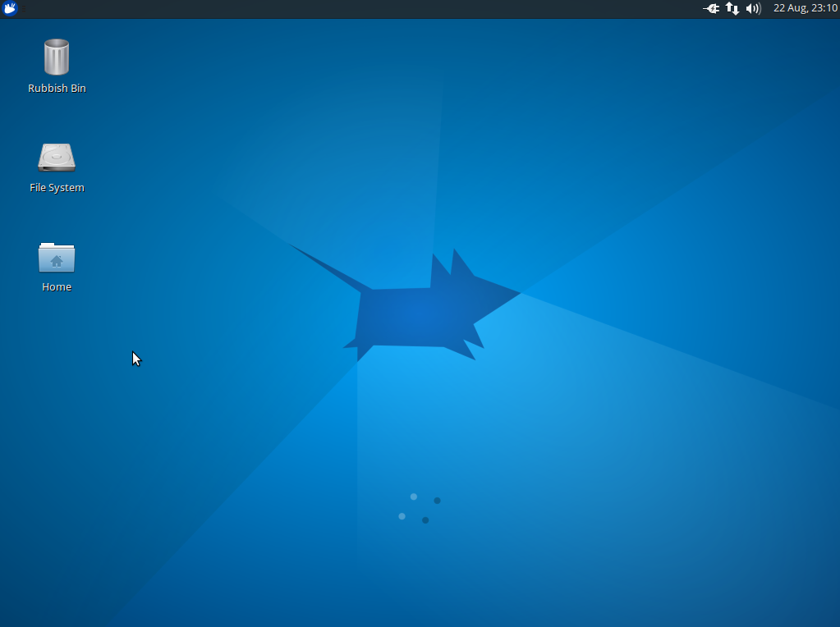The image size is (840, 627).
Task: Select the Home folder desktop icon
Action: [57, 257]
